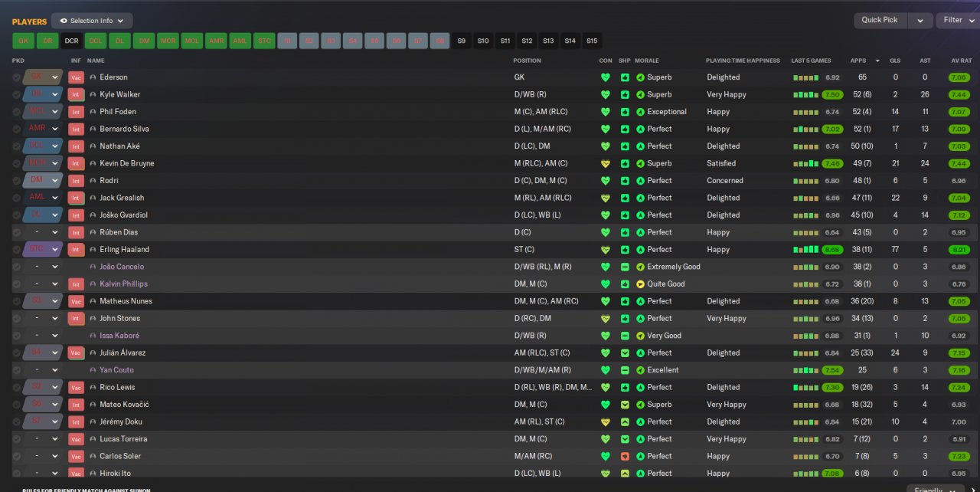Viewport: 980px width, 492px height.
Task: Click the morale icon for Kalvin Phillips
Action: [640, 284]
